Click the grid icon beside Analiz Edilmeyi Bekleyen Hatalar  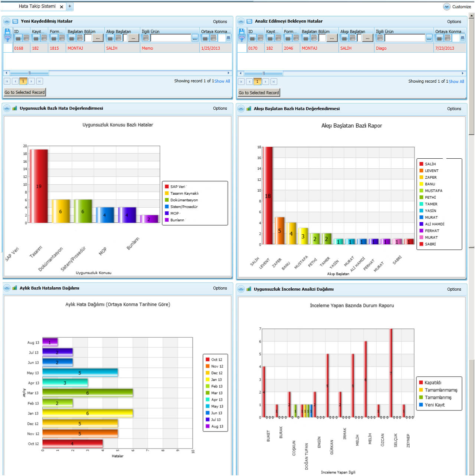click(249, 22)
